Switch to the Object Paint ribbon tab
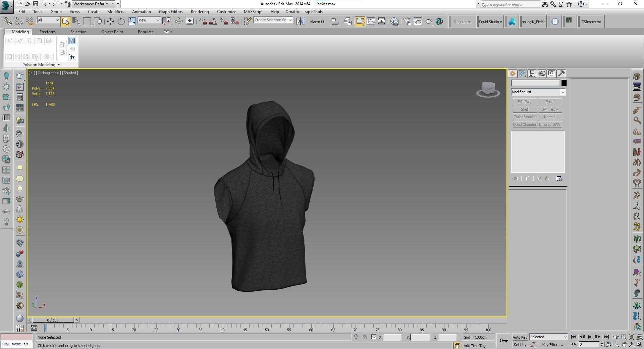Image resolution: width=644 pixels, height=349 pixels. (112, 32)
